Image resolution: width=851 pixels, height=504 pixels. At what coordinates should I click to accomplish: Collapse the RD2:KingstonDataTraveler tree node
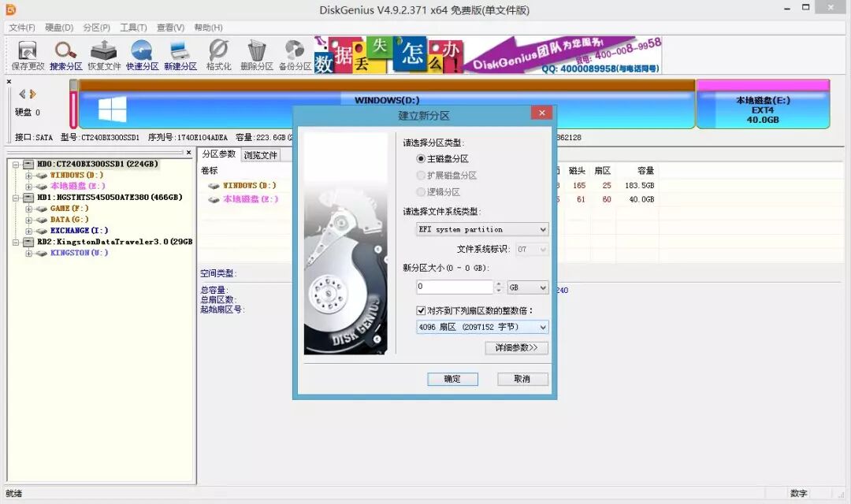point(16,243)
